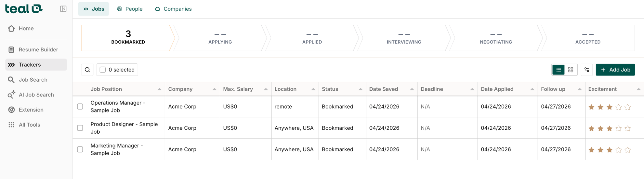Viewport: 644px width, 179px height.
Task: Sort by Job Position column arrow
Action: tap(159, 89)
